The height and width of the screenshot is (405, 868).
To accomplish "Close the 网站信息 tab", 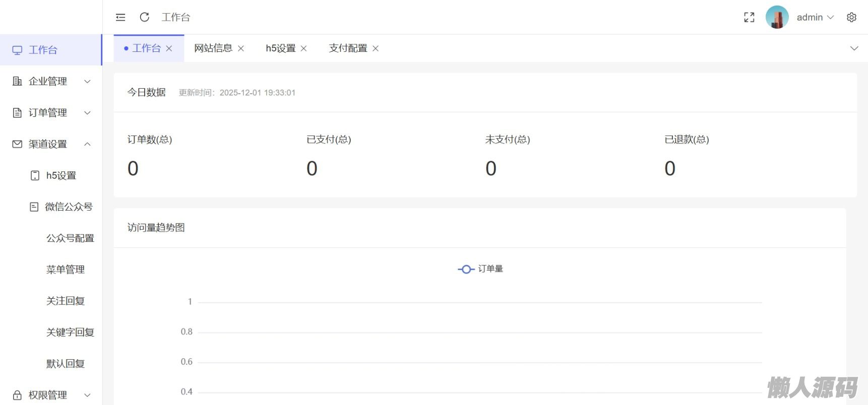I will [241, 48].
